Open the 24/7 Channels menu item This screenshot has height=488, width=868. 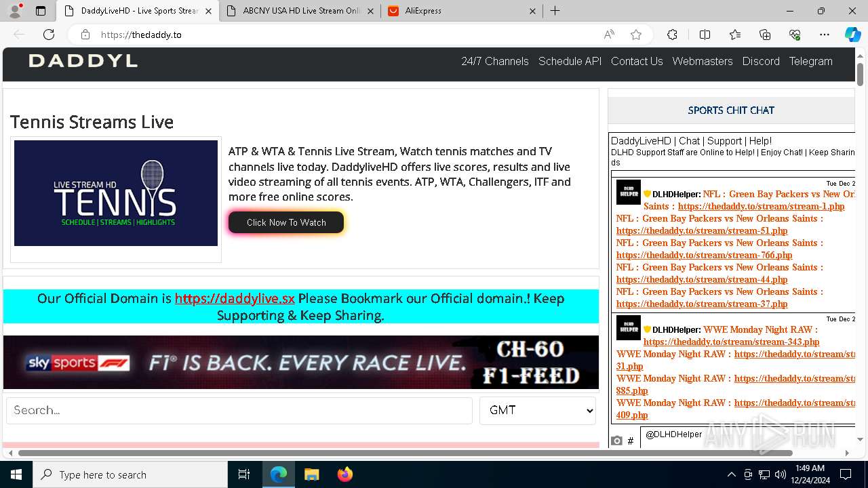[495, 61]
